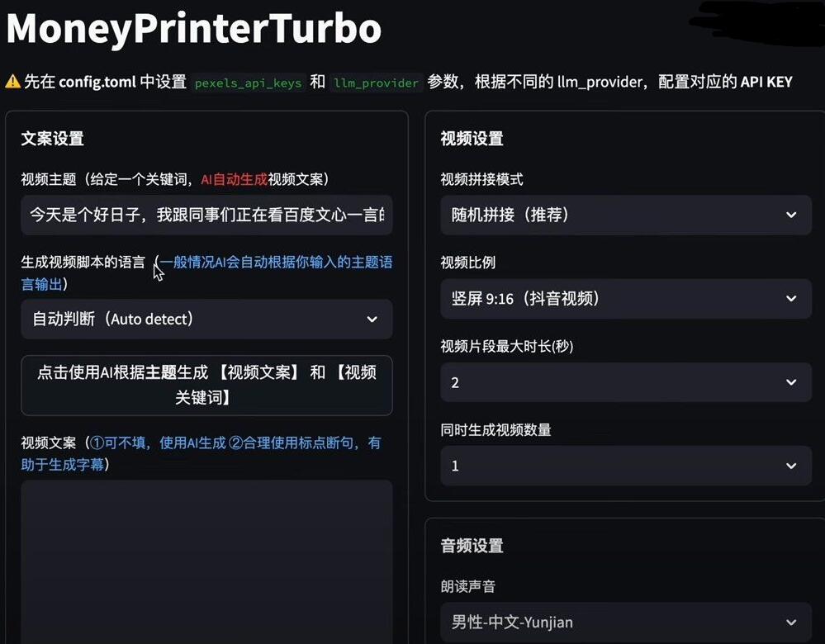Click the 音频设置 section heading
Image resolution: width=825 pixels, height=644 pixels.
(472, 546)
